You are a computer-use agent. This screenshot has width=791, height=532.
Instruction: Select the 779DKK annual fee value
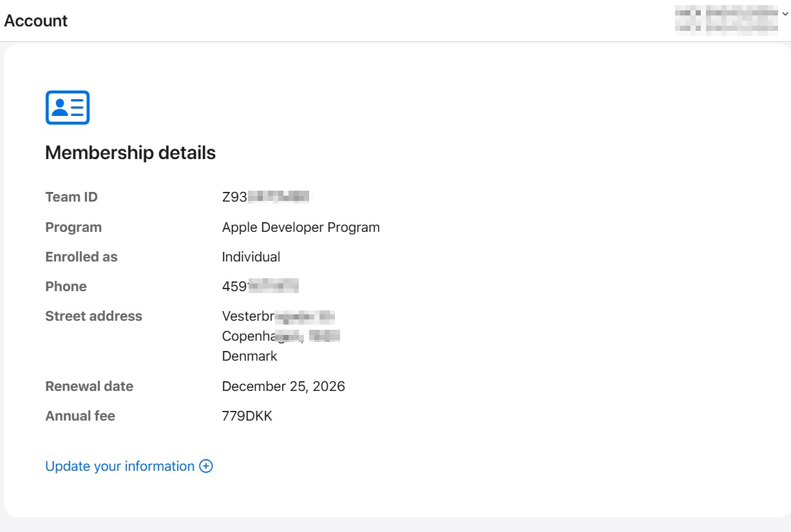coord(247,416)
